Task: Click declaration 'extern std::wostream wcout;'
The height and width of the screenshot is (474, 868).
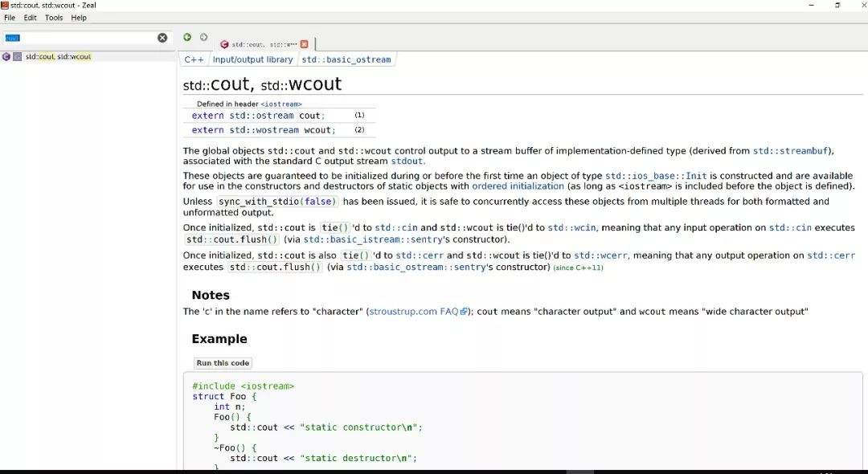Action: click(x=264, y=130)
